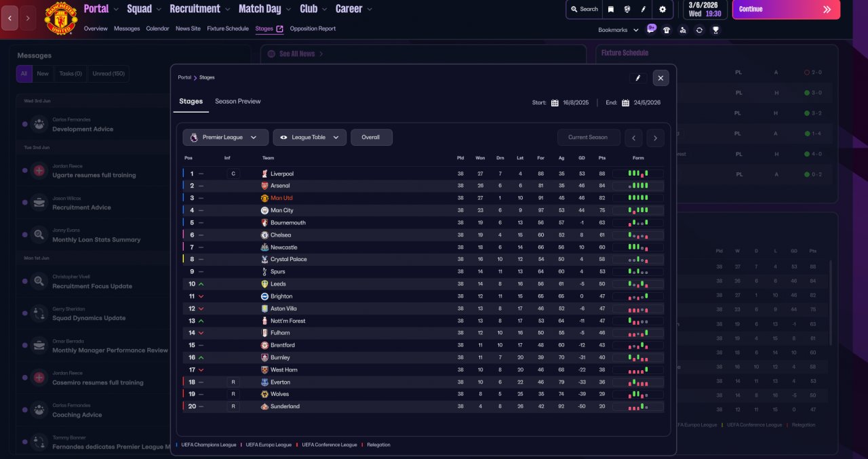Go to next season with right chevron

point(655,138)
